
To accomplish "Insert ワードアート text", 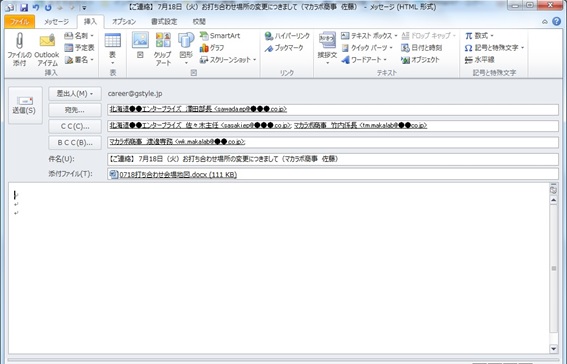I will [364, 60].
